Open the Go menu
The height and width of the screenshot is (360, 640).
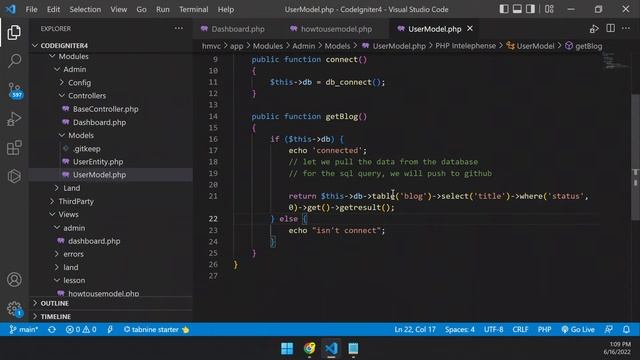pos(141,9)
